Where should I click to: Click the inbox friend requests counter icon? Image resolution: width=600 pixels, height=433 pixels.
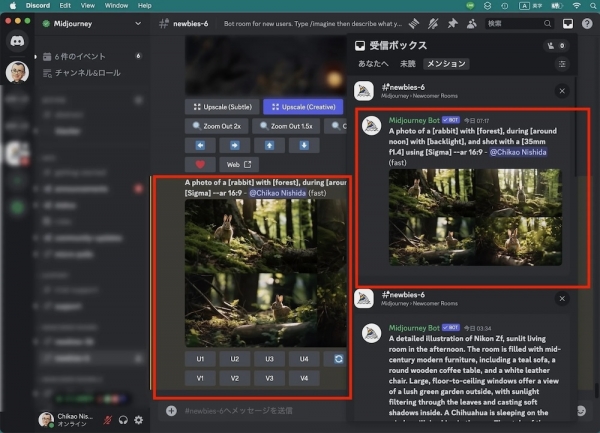(556, 46)
